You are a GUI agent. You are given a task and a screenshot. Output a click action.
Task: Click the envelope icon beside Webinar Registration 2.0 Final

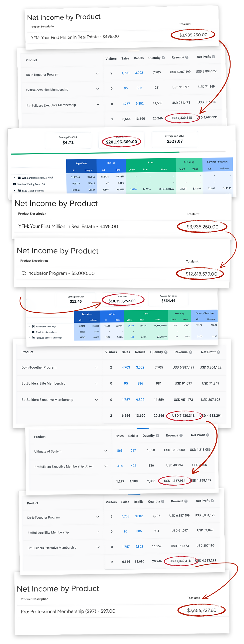[19, 178]
